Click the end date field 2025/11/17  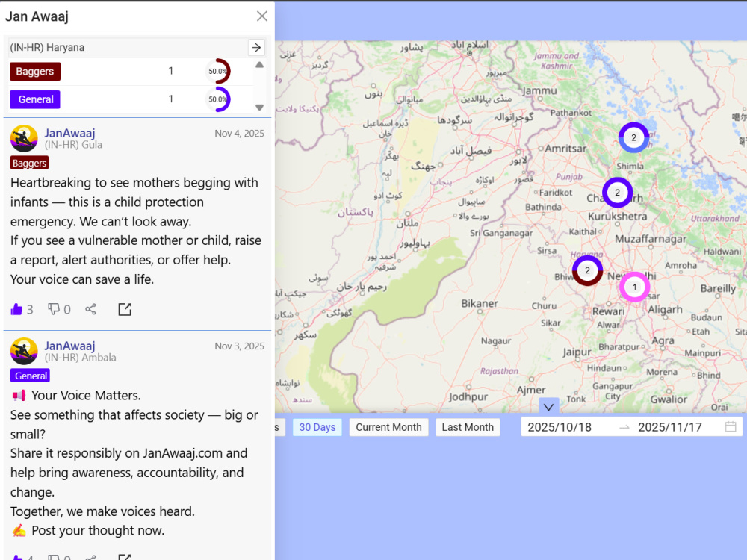coord(670,427)
